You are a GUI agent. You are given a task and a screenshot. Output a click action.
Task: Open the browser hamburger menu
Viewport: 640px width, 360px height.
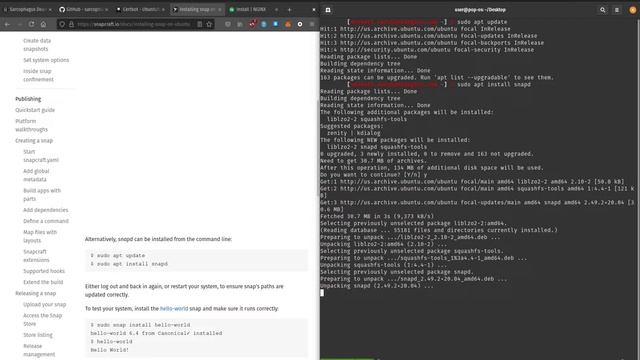(x=312, y=24)
